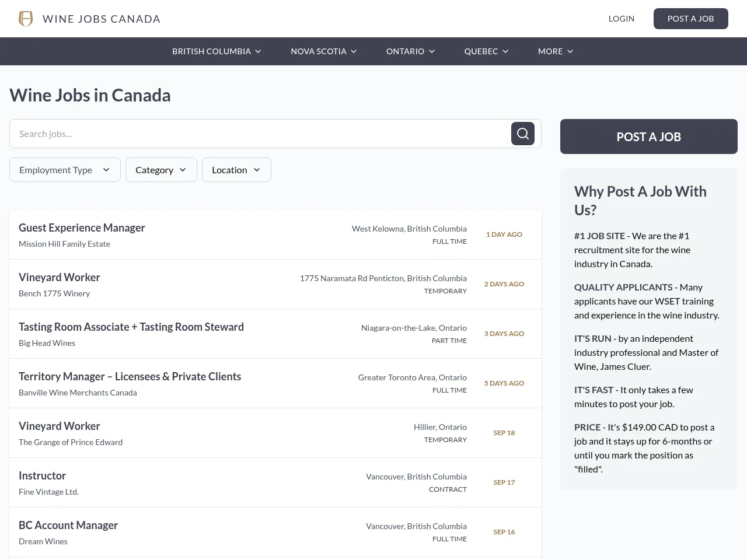Expand the Employment Type filter
This screenshot has height=560, width=747.
[65, 170]
